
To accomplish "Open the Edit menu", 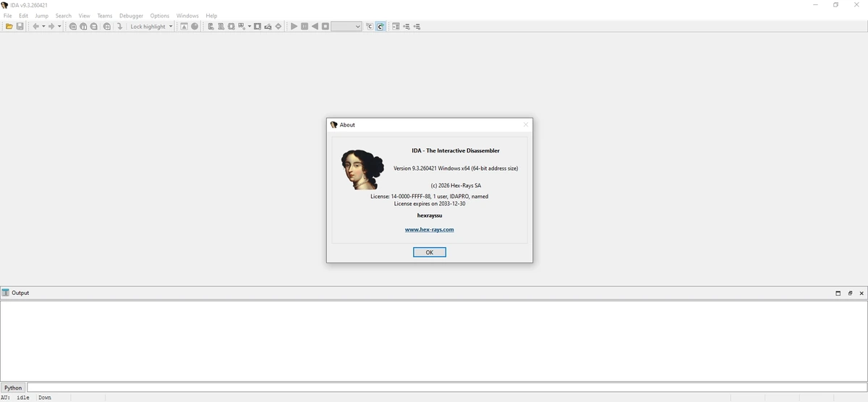I will (x=24, y=15).
